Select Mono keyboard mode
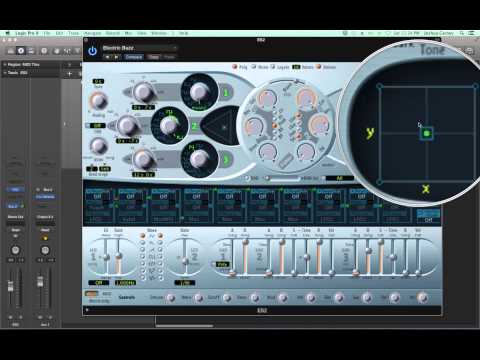 tap(254, 67)
